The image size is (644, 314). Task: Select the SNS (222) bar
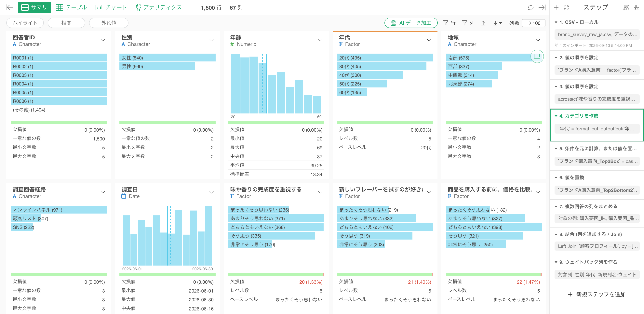click(x=22, y=227)
